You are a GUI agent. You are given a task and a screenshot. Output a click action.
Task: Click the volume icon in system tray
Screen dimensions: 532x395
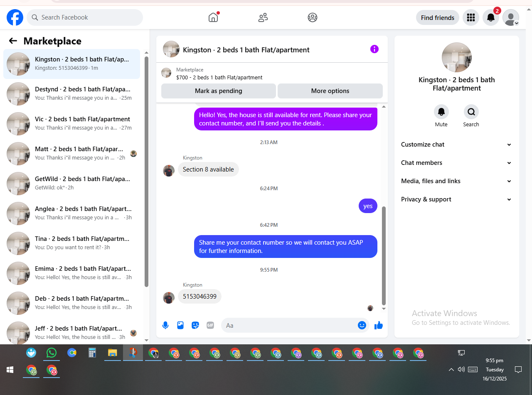[461, 369]
